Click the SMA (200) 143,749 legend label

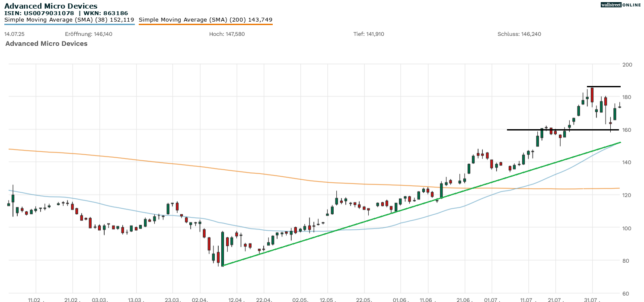(x=206, y=20)
